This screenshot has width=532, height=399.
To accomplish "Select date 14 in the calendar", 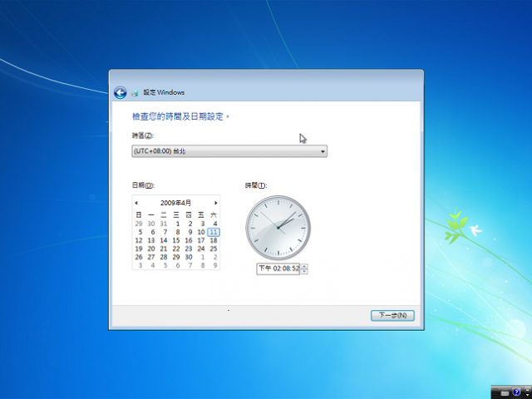I will (164, 240).
